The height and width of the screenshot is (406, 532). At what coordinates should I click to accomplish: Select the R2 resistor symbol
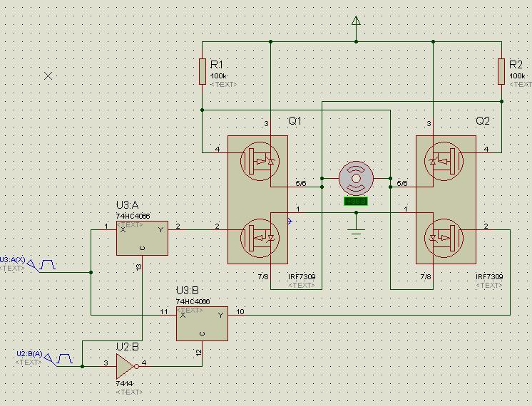[x=501, y=72]
